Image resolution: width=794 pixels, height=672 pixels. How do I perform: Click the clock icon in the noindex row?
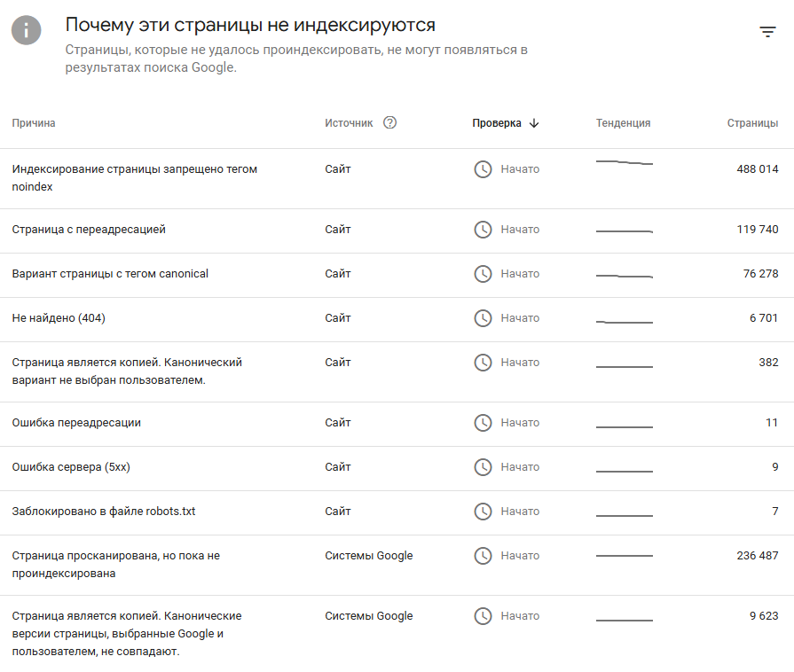coord(483,169)
